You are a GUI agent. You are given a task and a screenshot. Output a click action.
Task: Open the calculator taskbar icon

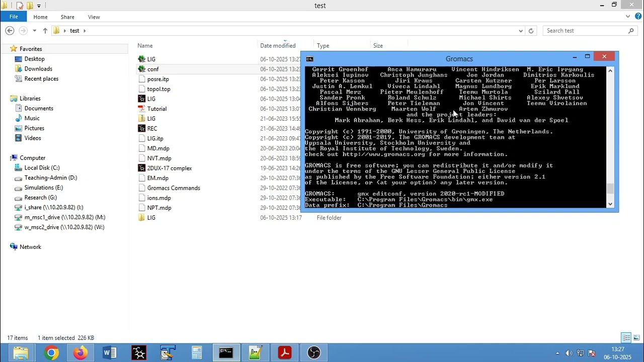pos(197,353)
